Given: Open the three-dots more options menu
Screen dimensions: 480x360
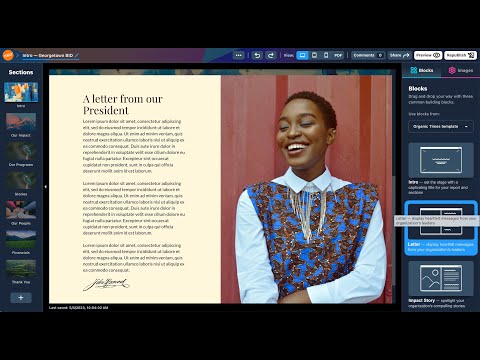Looking at the screenshot, I should point(238,55).
